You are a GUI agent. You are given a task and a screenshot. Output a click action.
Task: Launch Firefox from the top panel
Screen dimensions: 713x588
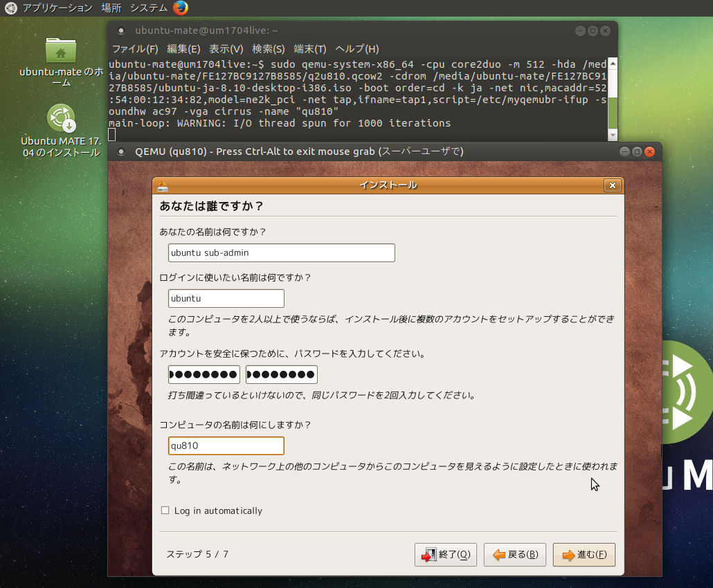pos(181,8)
